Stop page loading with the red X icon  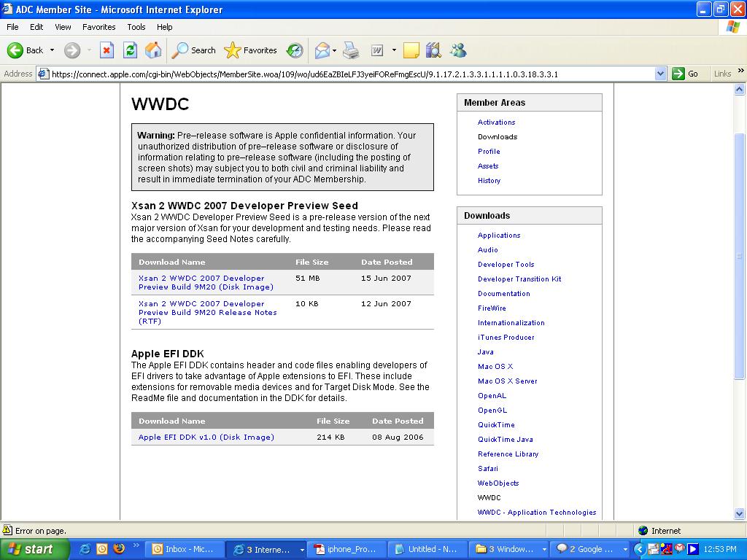(x=107, y=50)
